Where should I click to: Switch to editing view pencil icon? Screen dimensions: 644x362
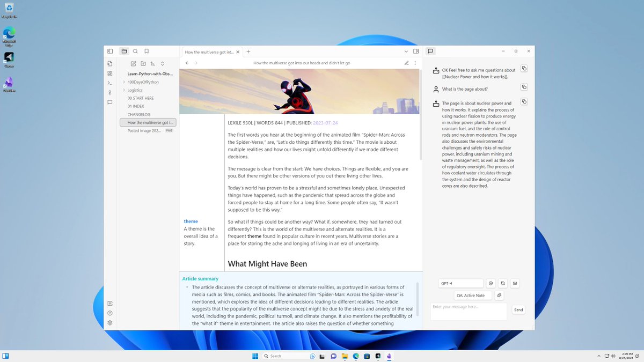(406, 63)
